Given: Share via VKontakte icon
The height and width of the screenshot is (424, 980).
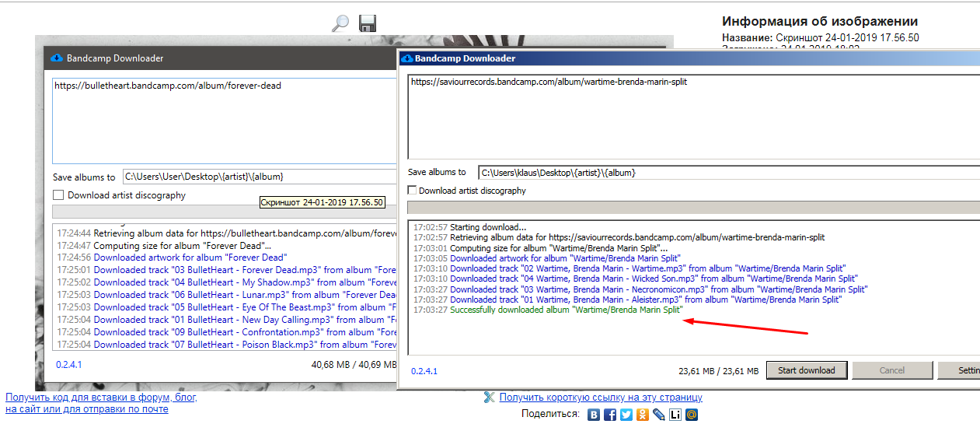Looking at the screenshot, I should tap(594, 415).
